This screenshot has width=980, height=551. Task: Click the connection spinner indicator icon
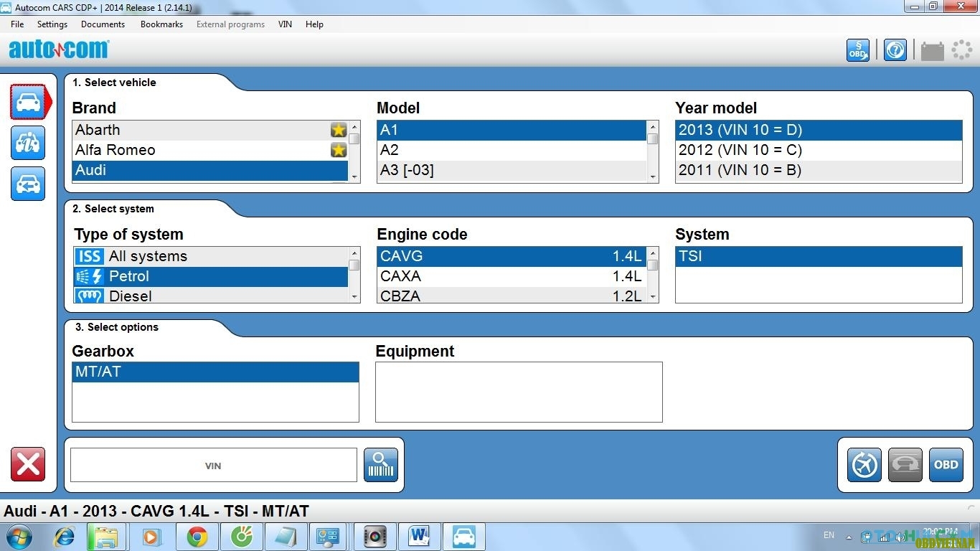[961, 50]
